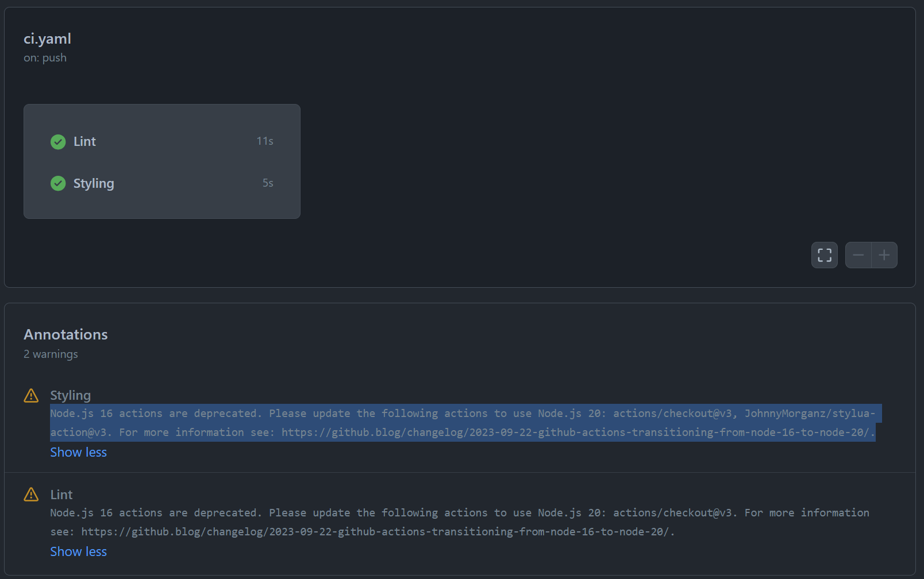924x579 pixels.
Task: Select the Styling job node in the graph
Action: point(94,183)
